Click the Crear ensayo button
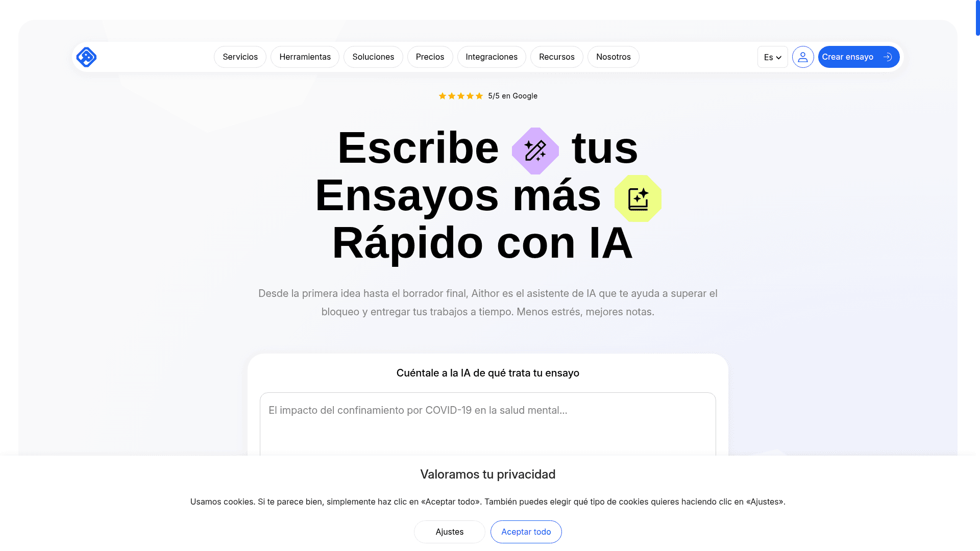Image resolution: width=980 pixels, height=551 pixels. pyautogui.click(x=859, y=57)
